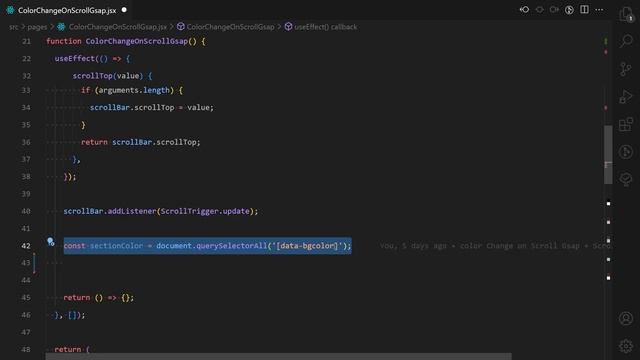Click line number 21 in the gutter
Image resolution: width=640 pixels, height=360 pixels.
tap(27, 41)
